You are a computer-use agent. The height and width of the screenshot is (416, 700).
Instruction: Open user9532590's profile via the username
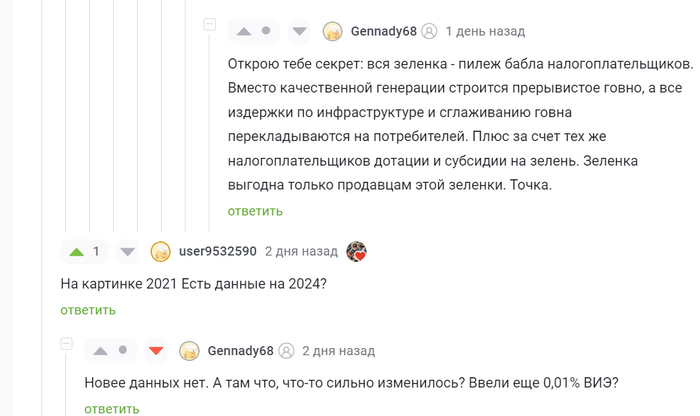tap(217, 252)
